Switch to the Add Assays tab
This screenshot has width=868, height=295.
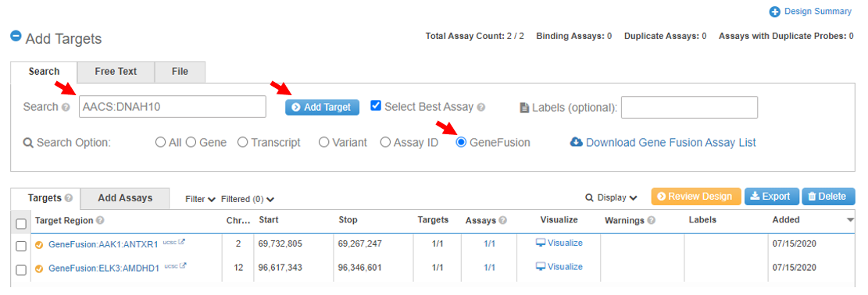click(x=125, y=198)
